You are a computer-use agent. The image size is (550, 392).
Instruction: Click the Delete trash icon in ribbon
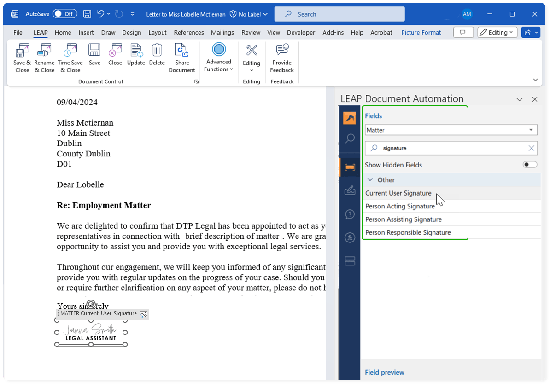[x=157, y=55]
